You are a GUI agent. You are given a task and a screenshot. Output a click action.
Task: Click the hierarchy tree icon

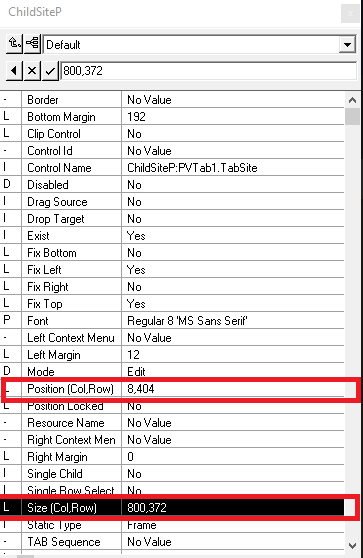(x=33, y=44)
